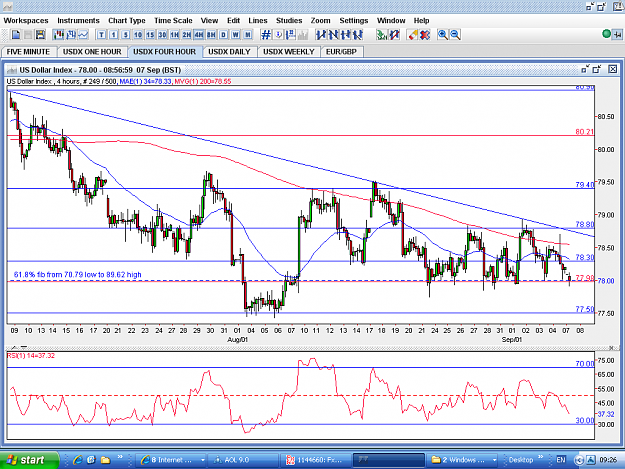This screenshot has height=469, width=625.
Task: Click the clock icon after the grid icon
Action: tap(279, 35)
